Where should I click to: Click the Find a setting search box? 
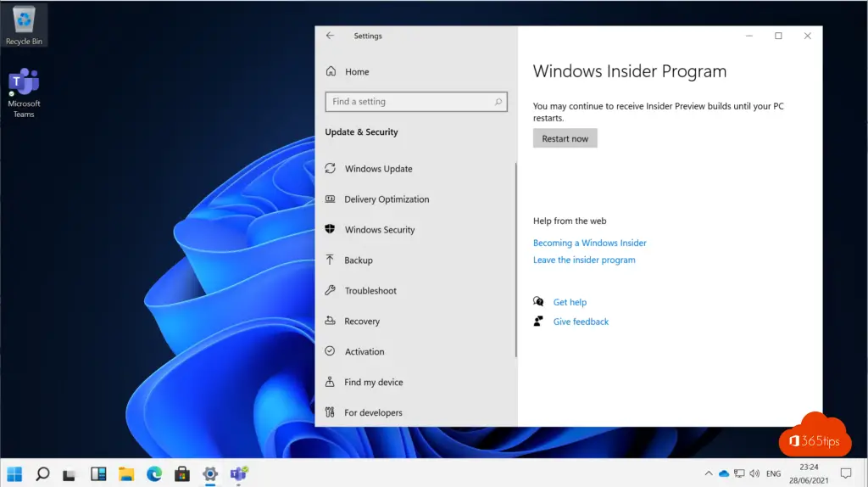click(x=415, y=102)
